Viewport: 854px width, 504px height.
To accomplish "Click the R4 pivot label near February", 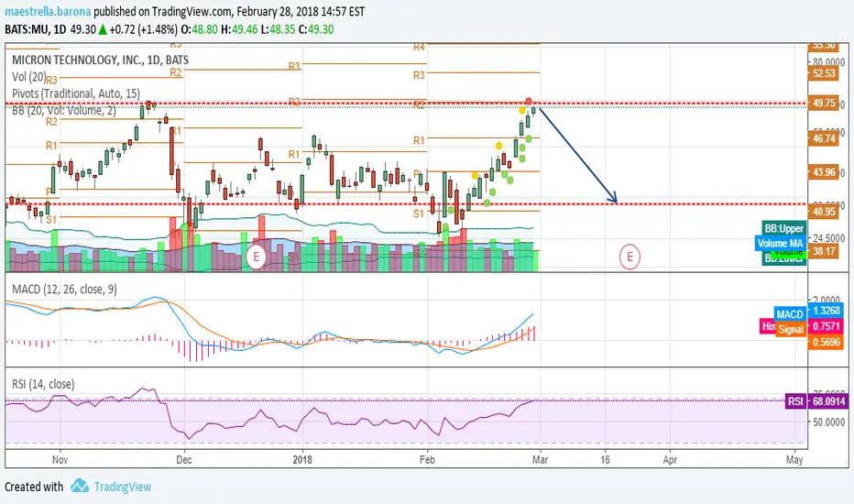I will pos(418,48).
